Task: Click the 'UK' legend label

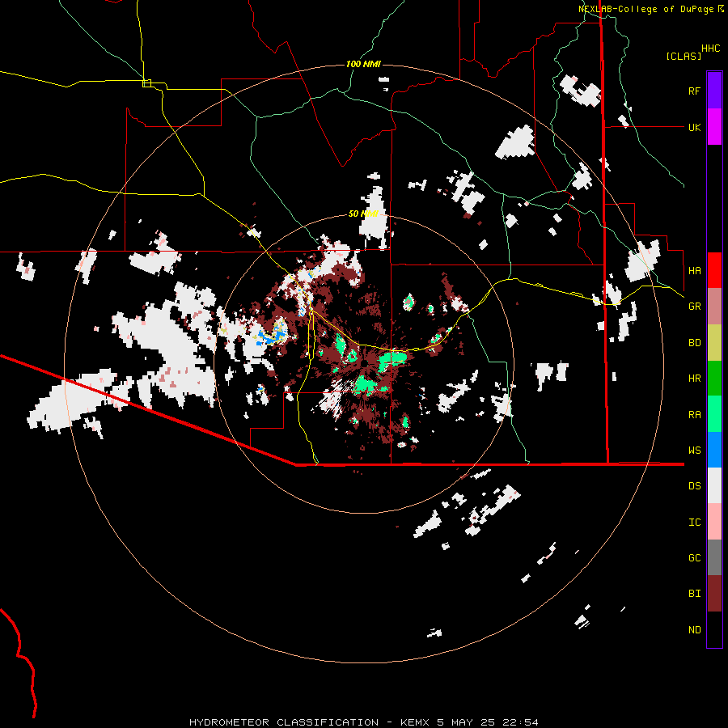Action: click(x=694, y=127)
